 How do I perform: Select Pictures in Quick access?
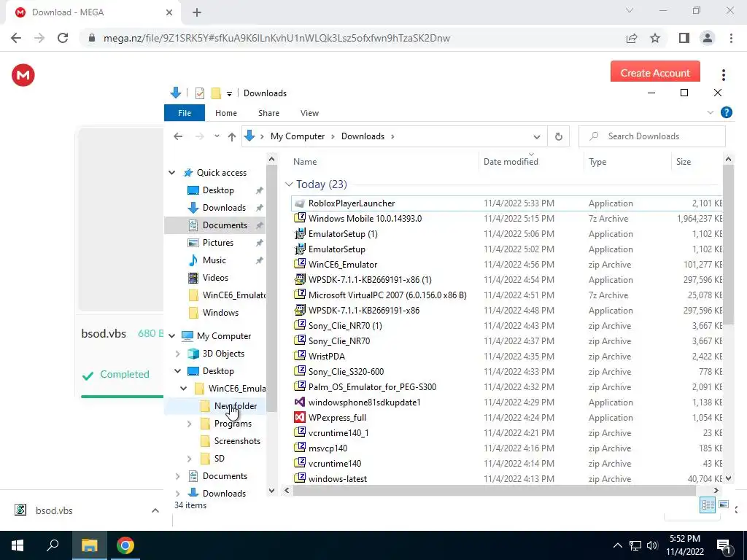point(217,243)
